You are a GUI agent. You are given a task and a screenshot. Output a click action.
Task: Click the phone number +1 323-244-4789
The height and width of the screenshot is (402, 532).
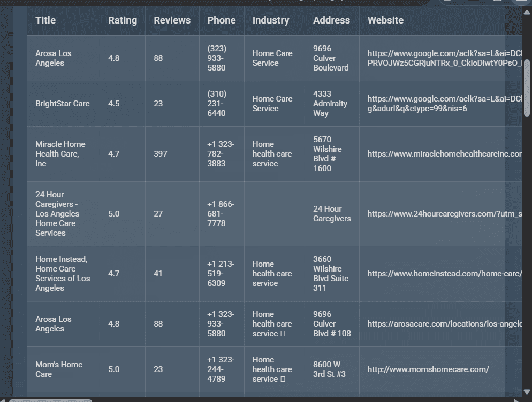click(x=221, y=369)
